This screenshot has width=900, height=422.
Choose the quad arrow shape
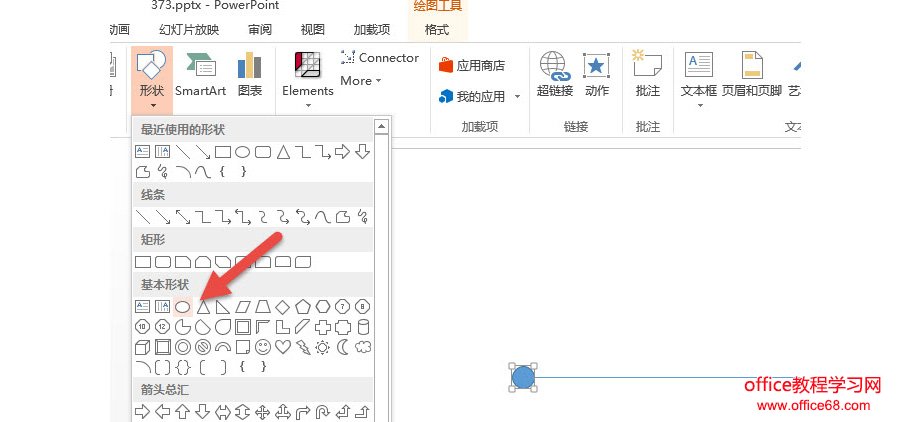263,411
